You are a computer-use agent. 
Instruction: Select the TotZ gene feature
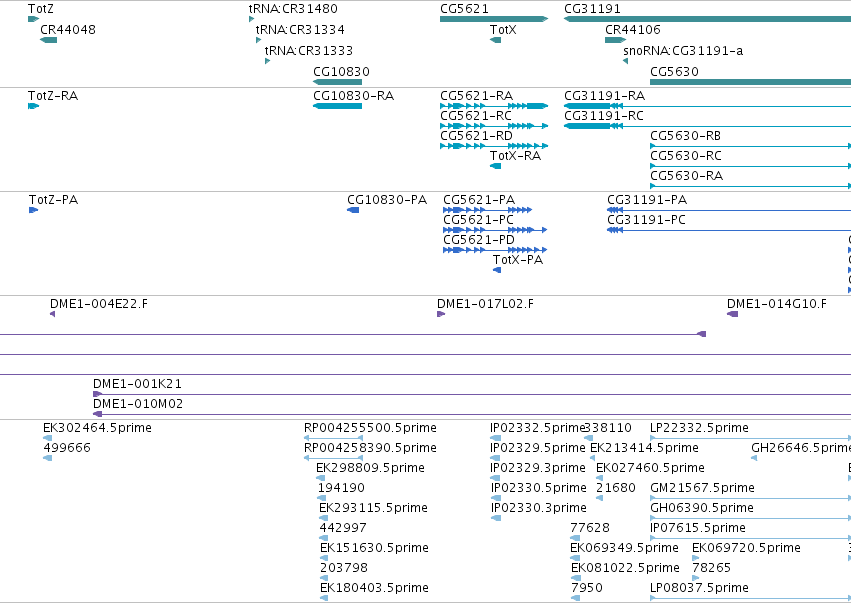[33, 19]
